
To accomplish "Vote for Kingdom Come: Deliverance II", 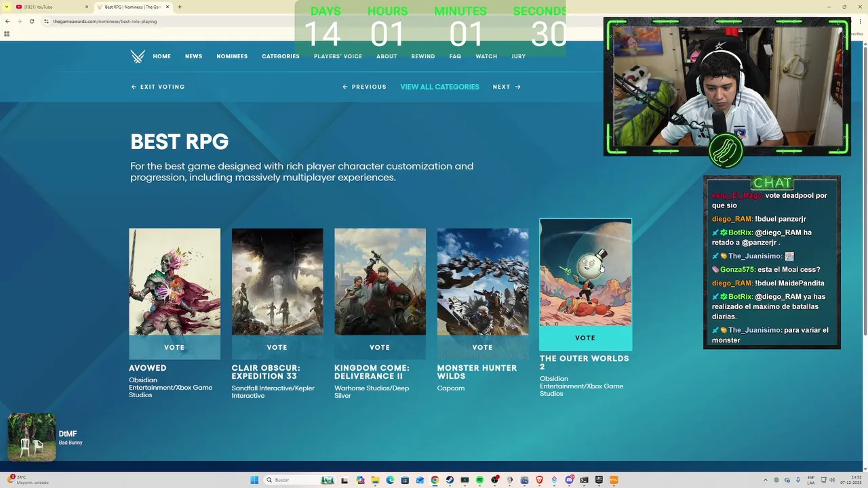I will point(380,347).
